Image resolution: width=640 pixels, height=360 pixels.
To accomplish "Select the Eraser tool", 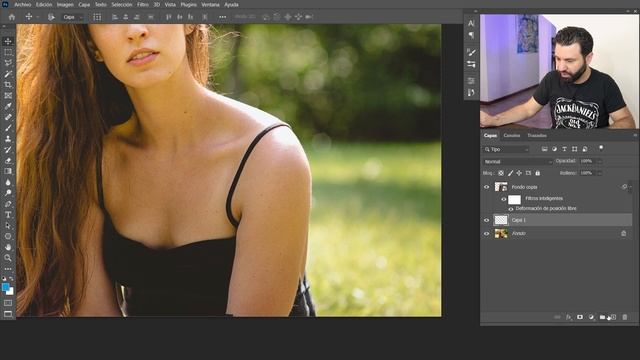I will click(x=8, y=160).
